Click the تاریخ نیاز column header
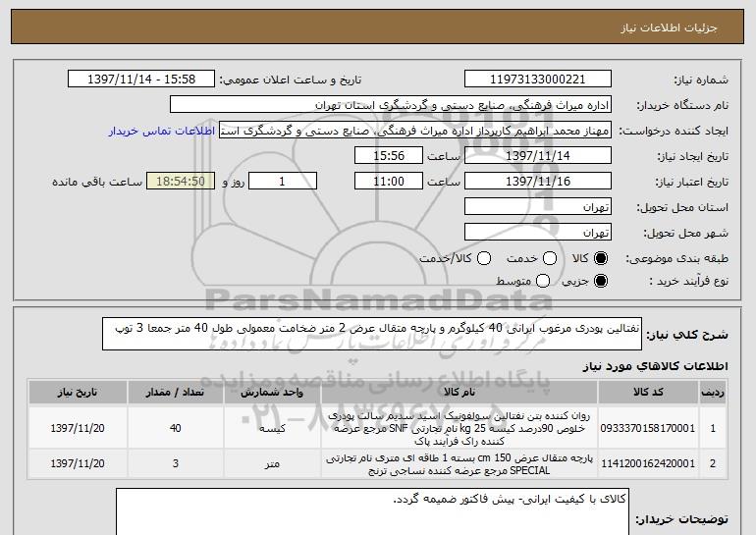 (x=78, y=393)
